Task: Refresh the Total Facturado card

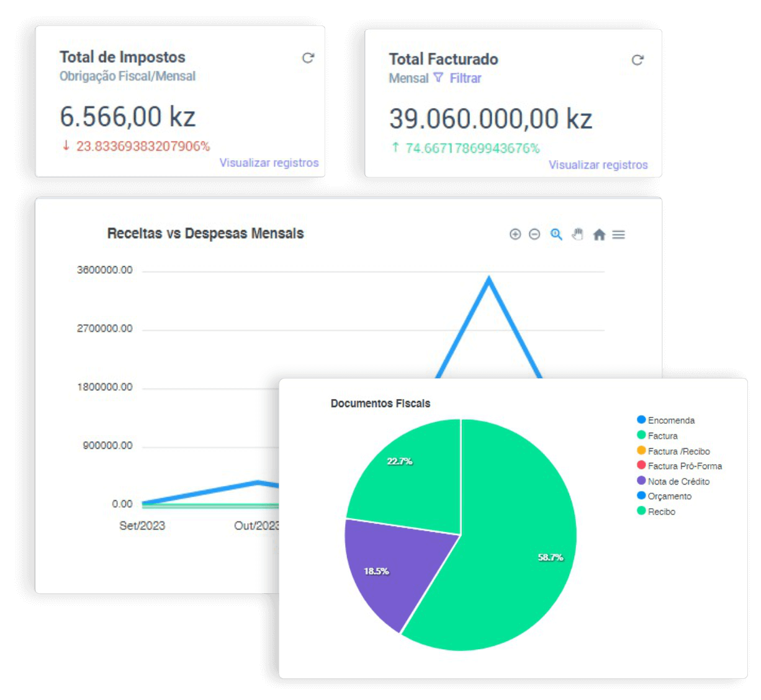Action: coord(637,60)
